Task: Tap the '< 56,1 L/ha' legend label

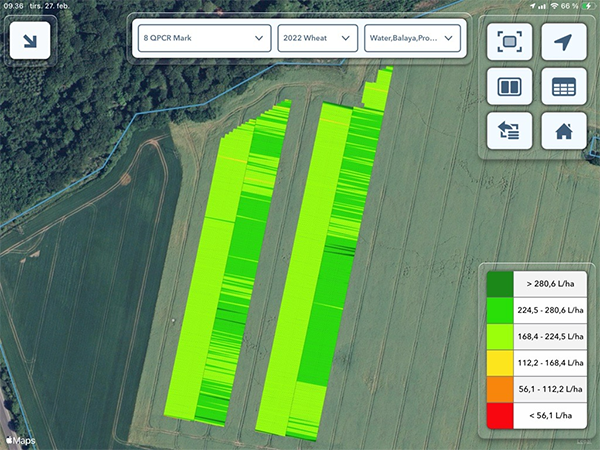Action: point(550,416)
